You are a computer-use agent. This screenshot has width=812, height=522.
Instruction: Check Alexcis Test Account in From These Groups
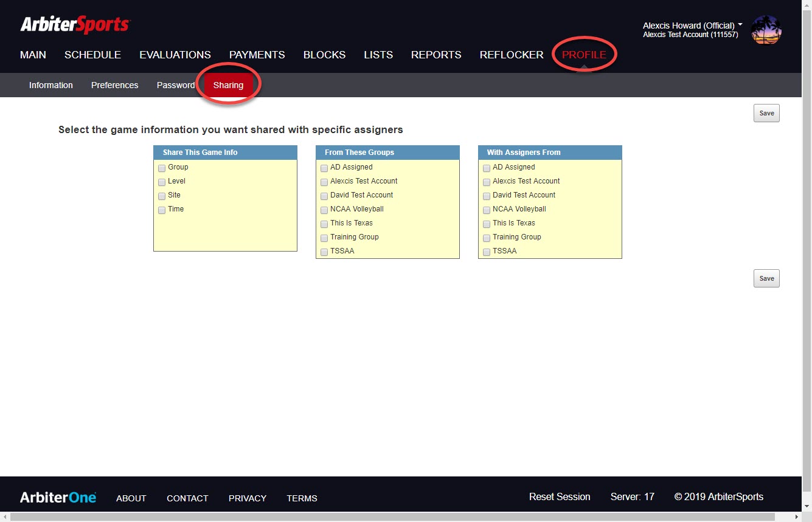click(324, 182)
